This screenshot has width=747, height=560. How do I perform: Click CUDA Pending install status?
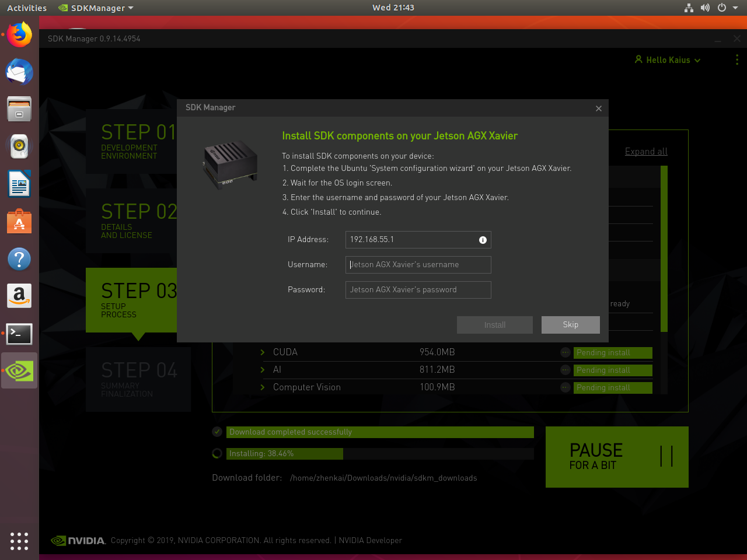[613, 353]
